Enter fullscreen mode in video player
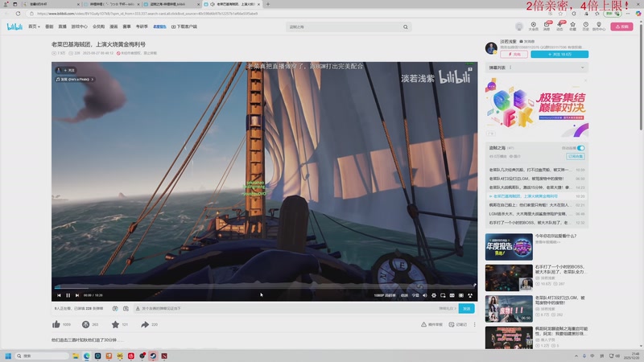Viewport: 644px width, 362px height. (470, 295)
